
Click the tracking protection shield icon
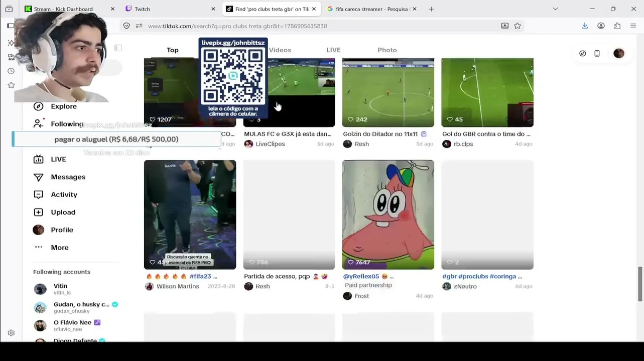(x=126, y=26)
